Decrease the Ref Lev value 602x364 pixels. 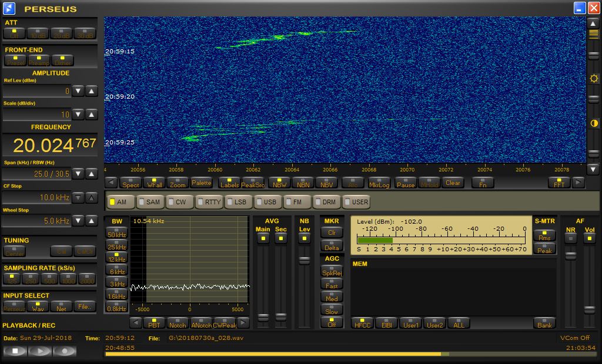coord(78,91)
